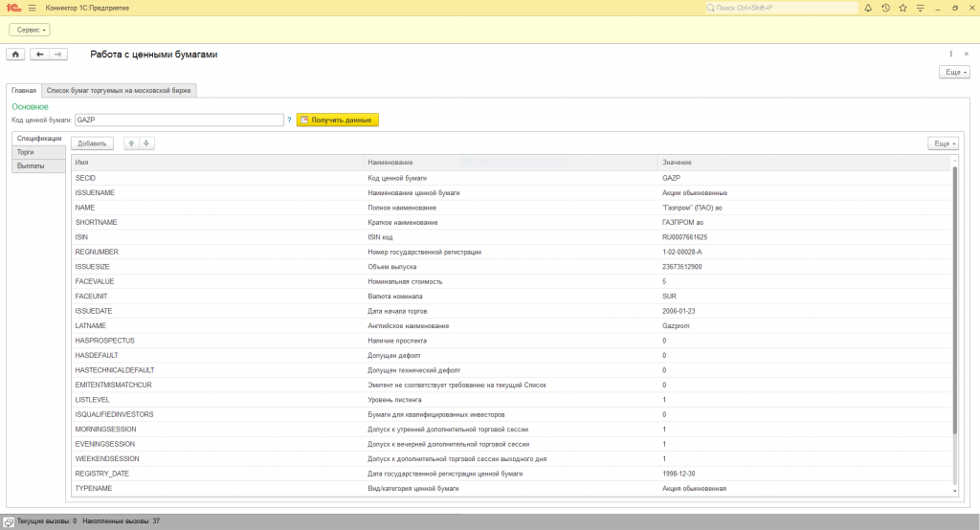The image size is (980, 530).
Task: Select the LATNAME value Gazprom
Action: pos(804,325)
